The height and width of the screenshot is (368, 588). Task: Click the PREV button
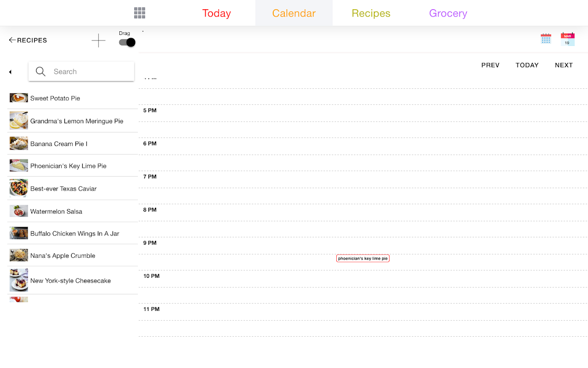[490, 65]
